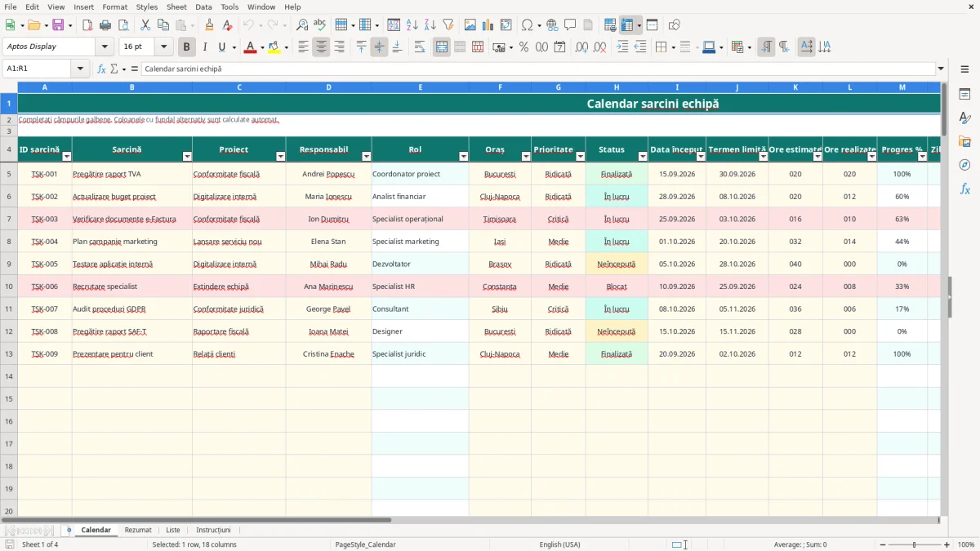This screenshot has height=551, width=980.
Task: Click column header F
Action: 500,87
